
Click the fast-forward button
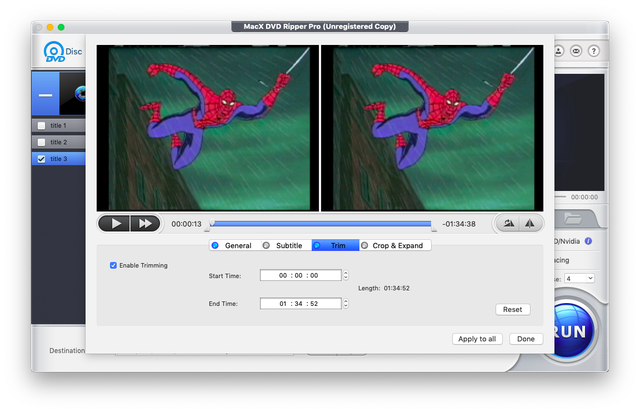point(145,223)
